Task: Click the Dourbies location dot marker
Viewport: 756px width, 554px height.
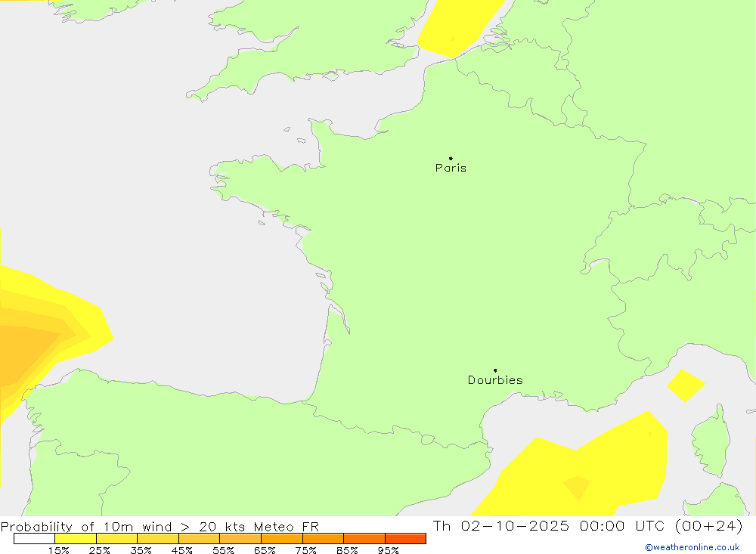Action: (495, 370)
